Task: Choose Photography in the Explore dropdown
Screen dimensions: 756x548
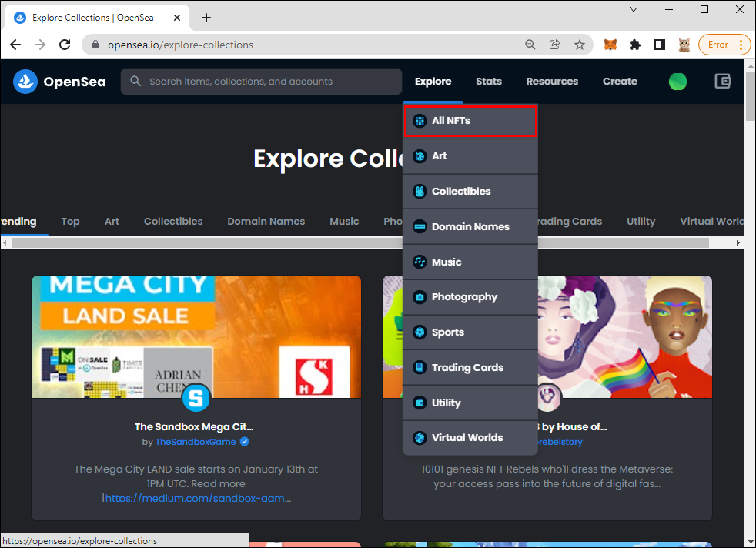Action: point(470,297)
